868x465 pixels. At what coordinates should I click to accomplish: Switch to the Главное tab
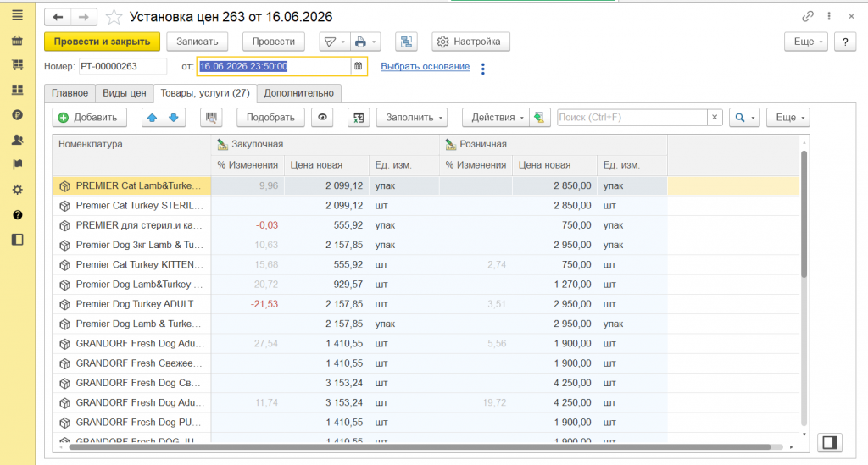pyautogui.click(x=70, y=93)
